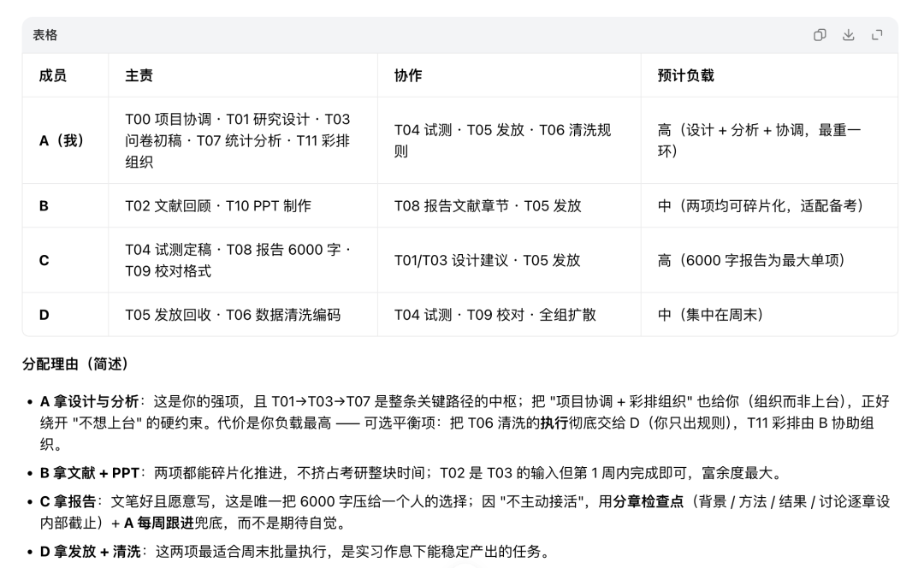
Task: Click the bold 分章检查点 phrase
Action: 649,501
